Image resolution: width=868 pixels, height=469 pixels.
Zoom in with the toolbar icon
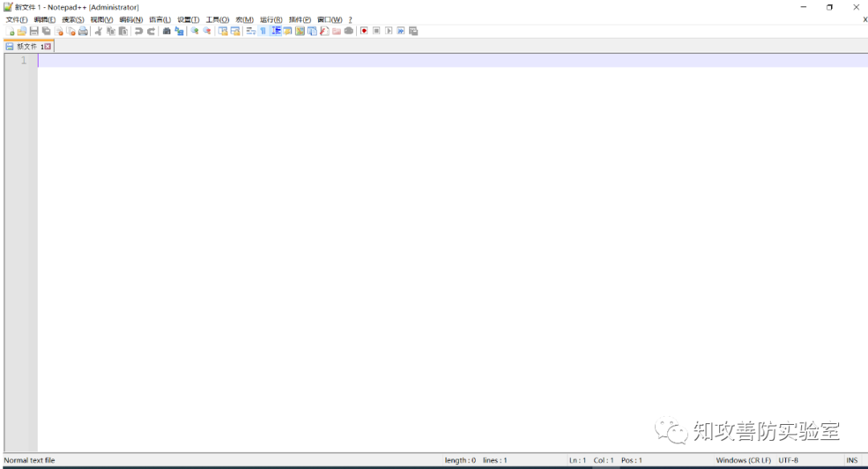pyautogui.click(x=194, y=31)
